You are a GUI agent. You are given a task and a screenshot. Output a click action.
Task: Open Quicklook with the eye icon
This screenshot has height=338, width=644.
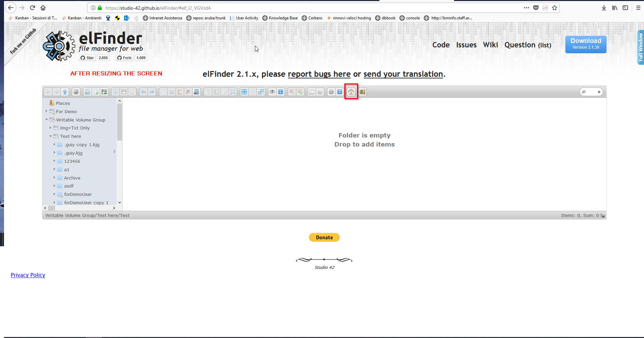(272, 92)
